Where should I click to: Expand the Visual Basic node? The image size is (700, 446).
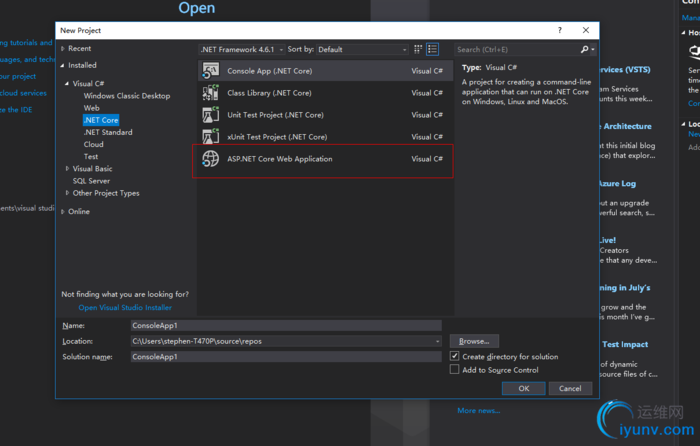coord(67,168)
